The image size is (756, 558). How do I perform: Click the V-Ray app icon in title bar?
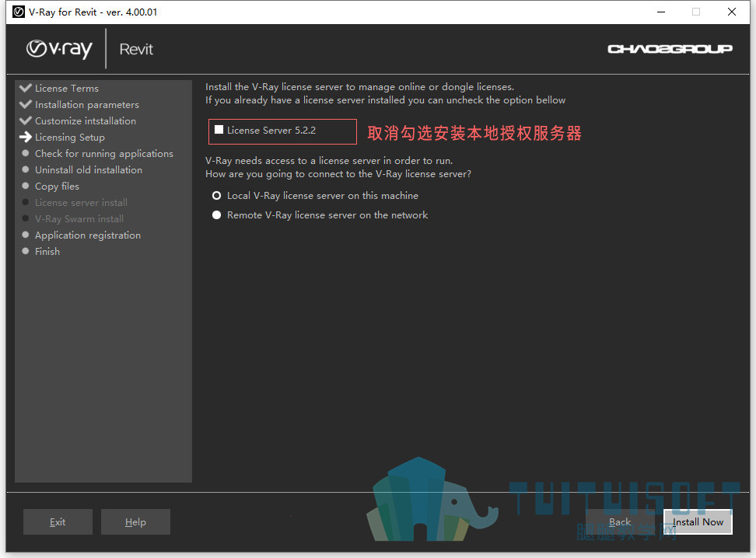pyautogui.click(x=19, y=12)
